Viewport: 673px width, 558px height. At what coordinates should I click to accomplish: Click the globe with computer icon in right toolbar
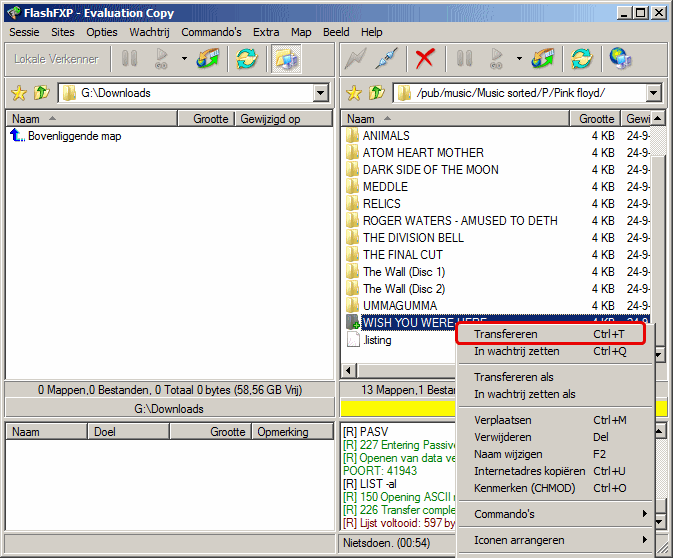click(620, 58)
